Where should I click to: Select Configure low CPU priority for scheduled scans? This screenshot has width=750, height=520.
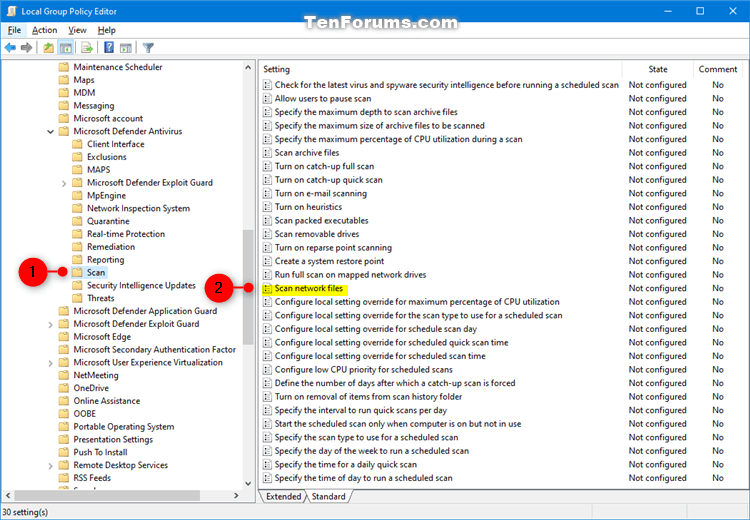tap(364, 370)
